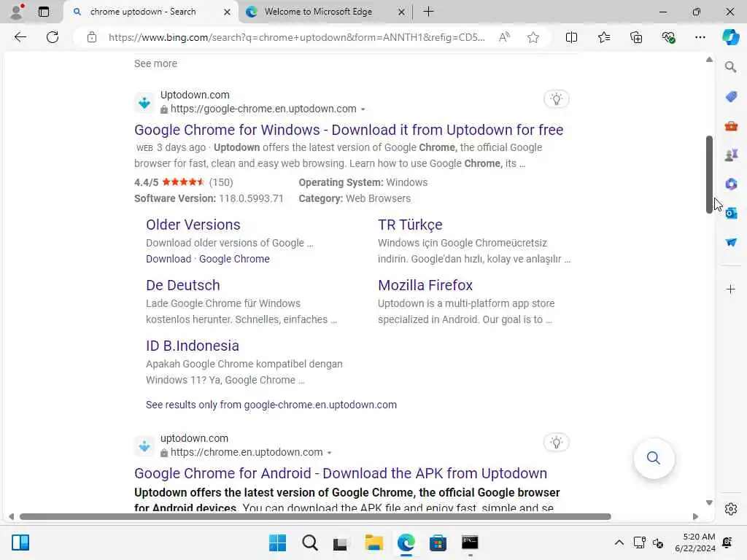Click the lightbulb beside the chrome.en.uptodown.com result
Viewport: 747px width, 560px height.
coord(556,443)
